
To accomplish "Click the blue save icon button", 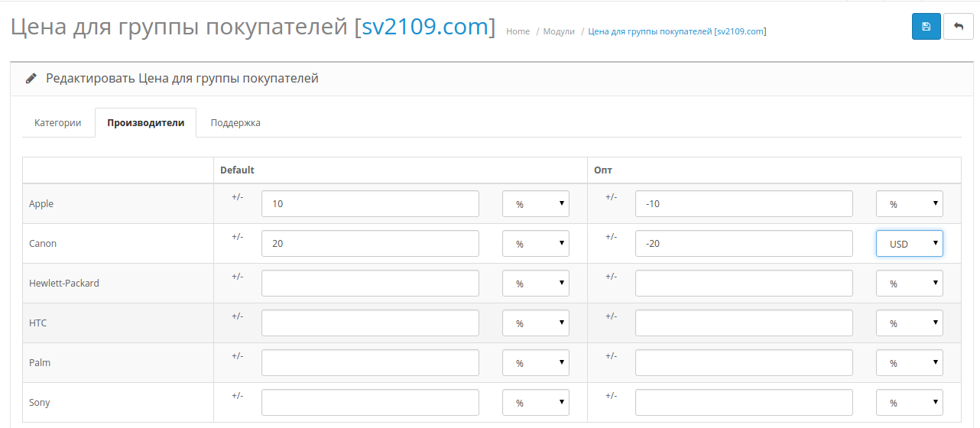I will pyautogui.click(x=926, y=26).
